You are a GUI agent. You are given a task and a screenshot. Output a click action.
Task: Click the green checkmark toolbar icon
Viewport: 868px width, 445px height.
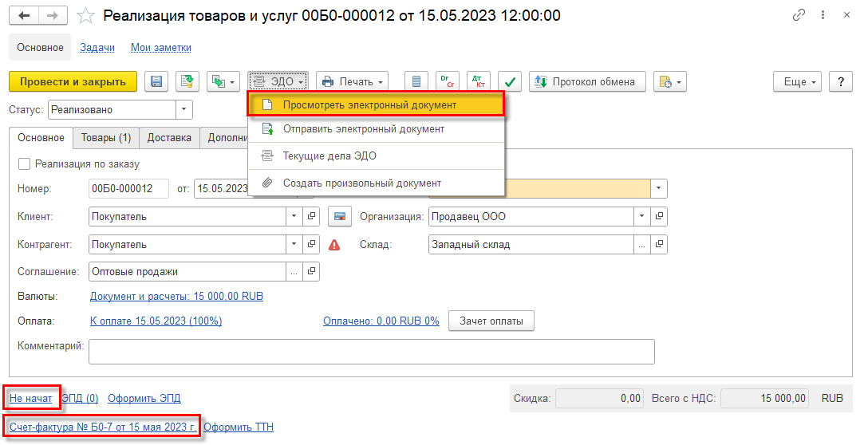510,81
